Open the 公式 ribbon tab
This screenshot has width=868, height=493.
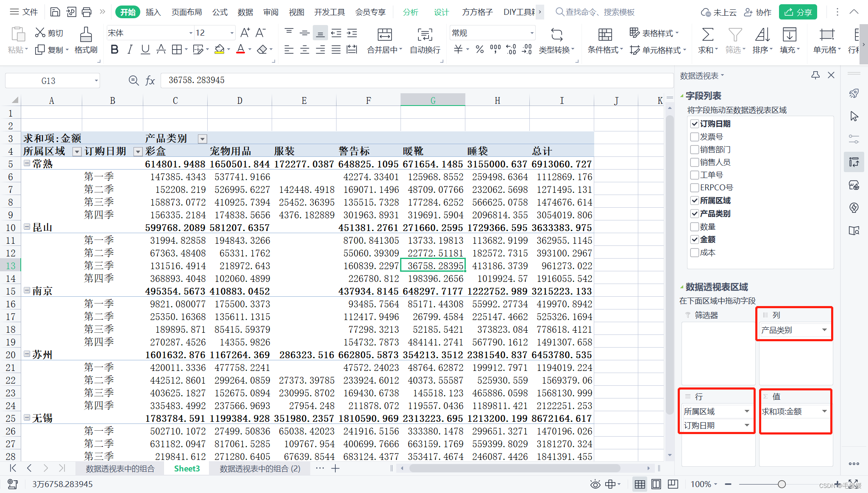[x=220, y=12]
